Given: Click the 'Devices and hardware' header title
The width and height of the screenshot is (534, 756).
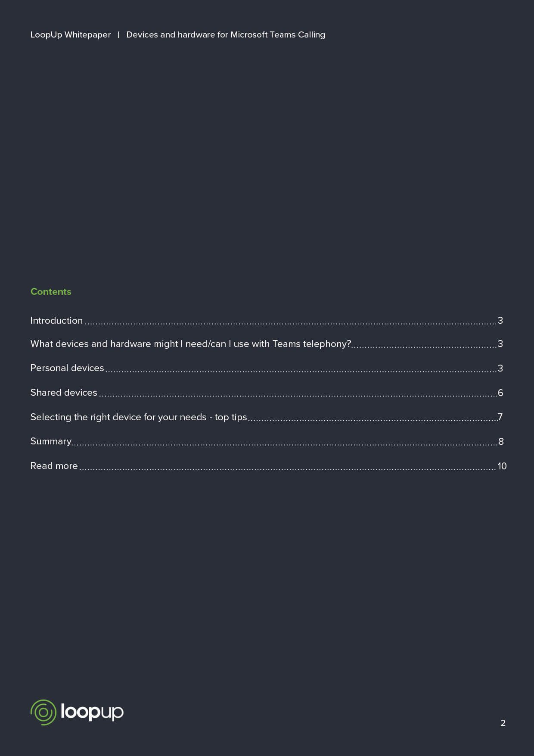Looking at the screenshot, I should [226, 35].
